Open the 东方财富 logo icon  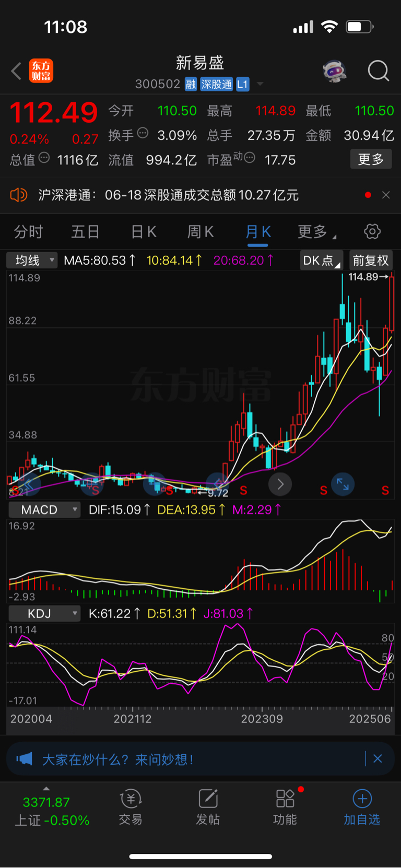[x=41, y=71]
